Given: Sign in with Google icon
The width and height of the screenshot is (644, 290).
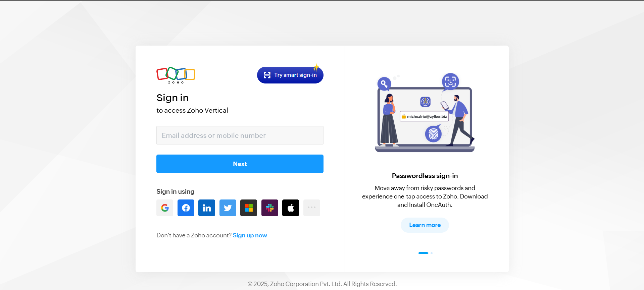Looking at the screenshot, I should tap(165, 208).
